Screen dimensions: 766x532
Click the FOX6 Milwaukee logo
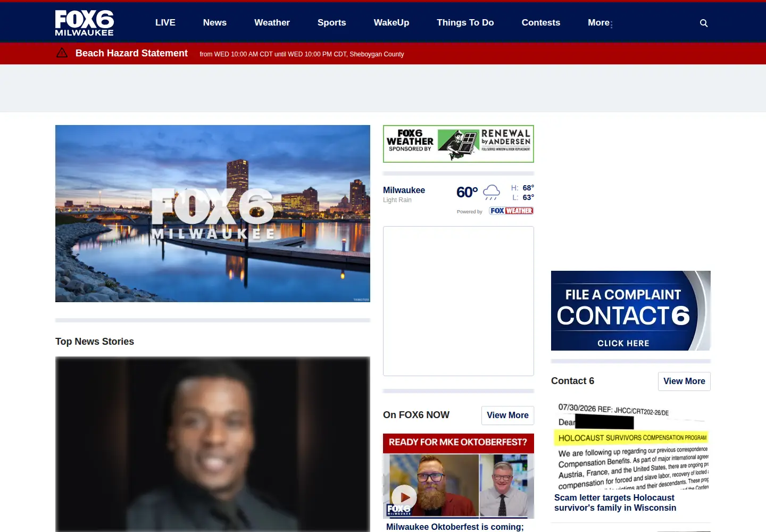[x=85, y=23]
